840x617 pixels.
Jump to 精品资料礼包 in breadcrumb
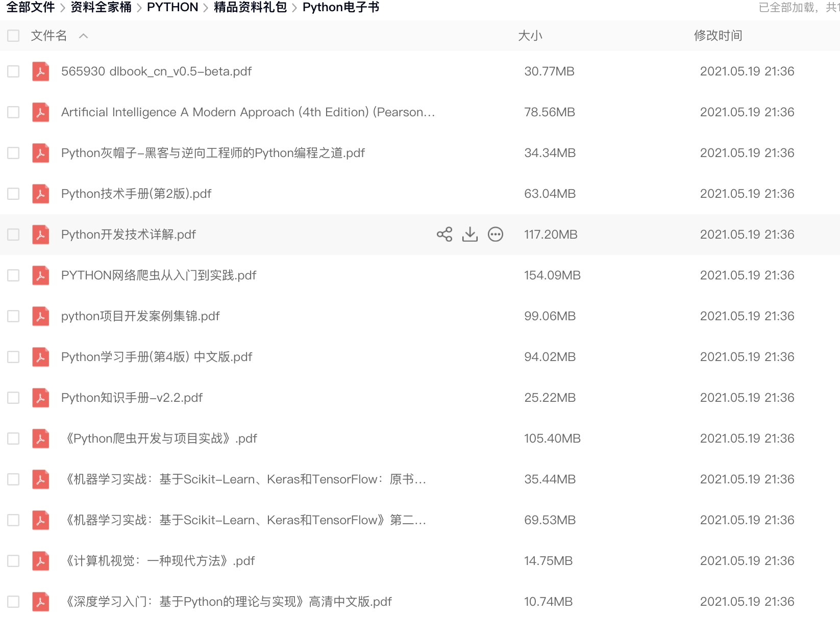[250, 7]
